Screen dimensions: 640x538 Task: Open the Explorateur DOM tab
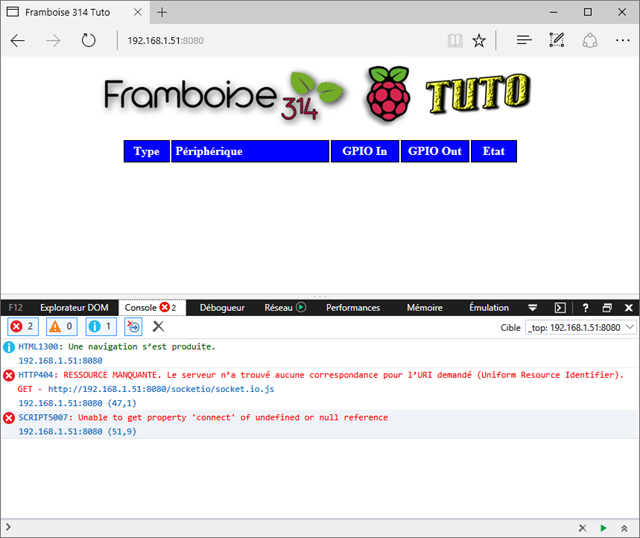tap(73, 307)
